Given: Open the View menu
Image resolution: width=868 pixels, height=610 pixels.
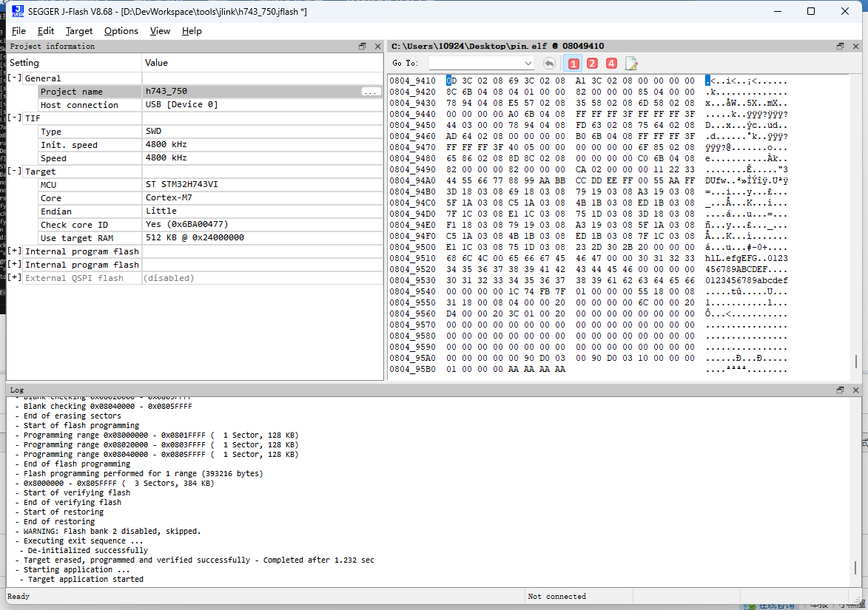Looking at the screenshot, I should pyautogui.click(x=160, y=31).
